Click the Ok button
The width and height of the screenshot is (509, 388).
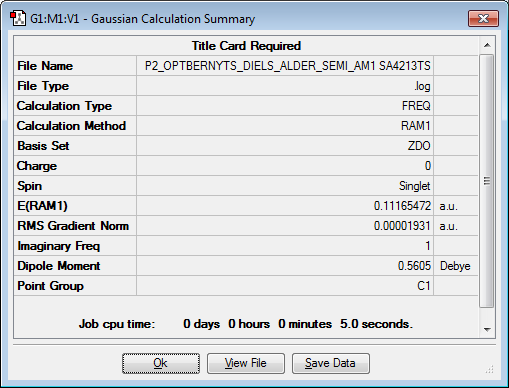point(161,363)
